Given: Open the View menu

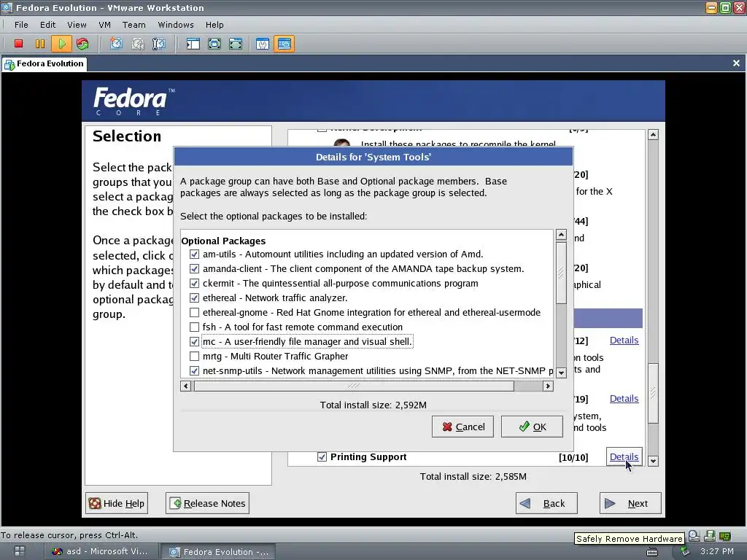Looking at the screenshot, I should (x=77, y=25).
